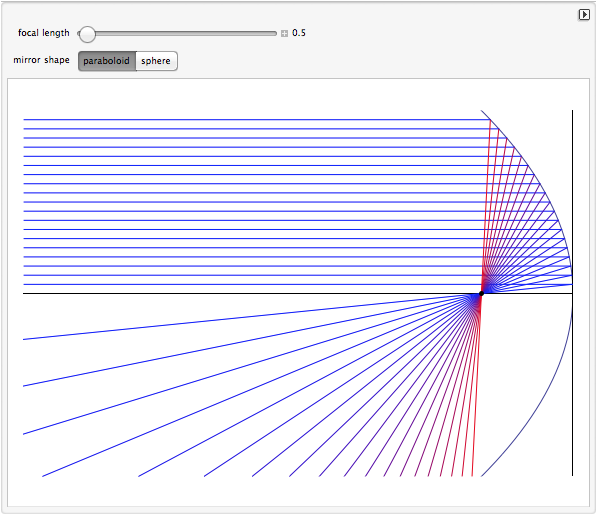
Task: Click the focal length label
Action: 43,33
